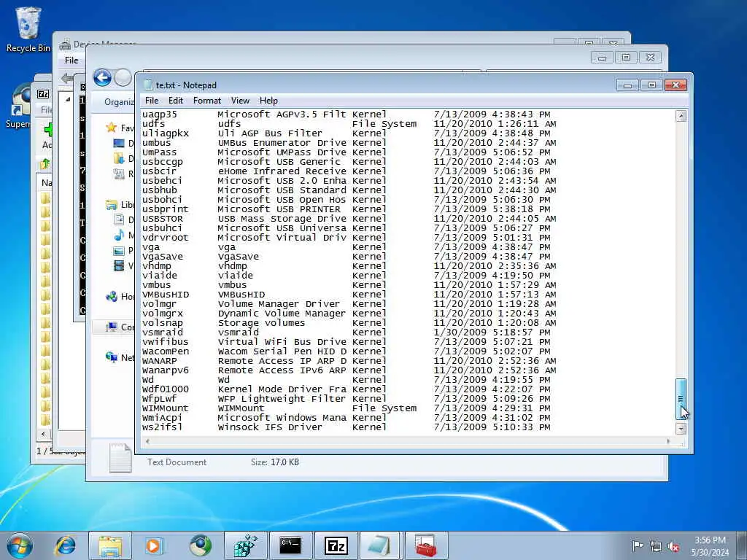The width and height of the screenshot is (747, 560).
Task: Click the Documents library icon in Explorer
Action: pyautogui.click(x=119, y=219)
